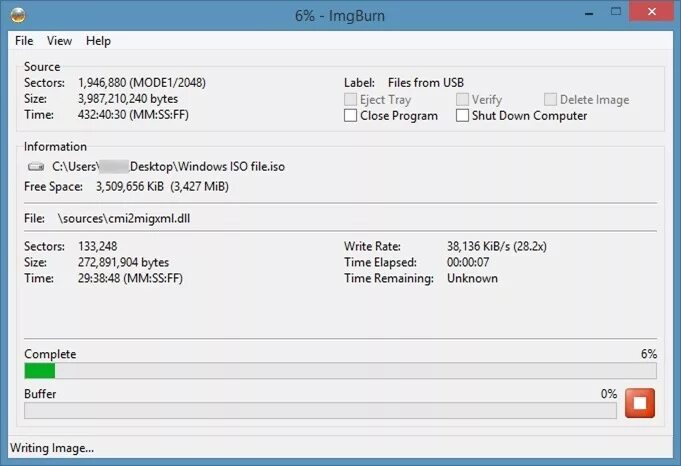Click source size '3,987,210,240 bytes'
The image size is (681, 466).
tap(128, 99)
